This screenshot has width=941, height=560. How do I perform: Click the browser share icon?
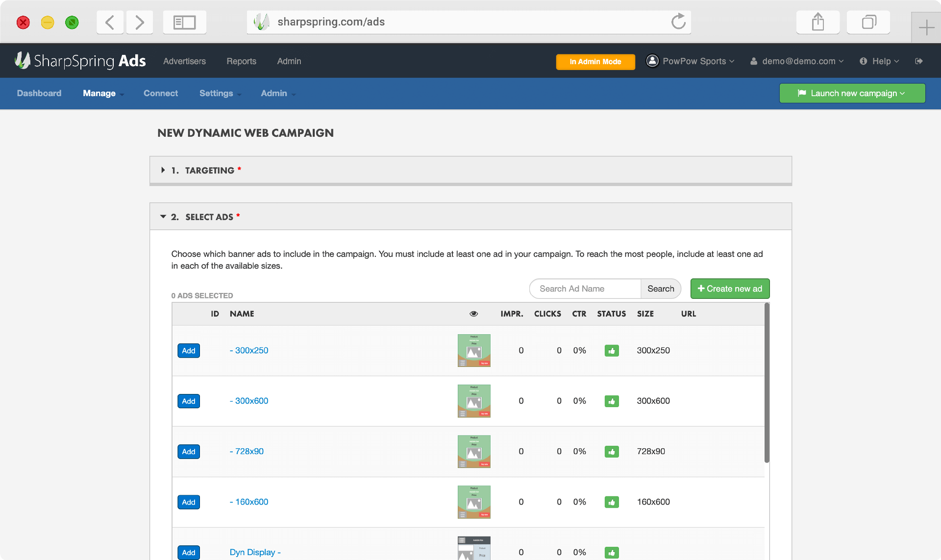tap(817, 22)
